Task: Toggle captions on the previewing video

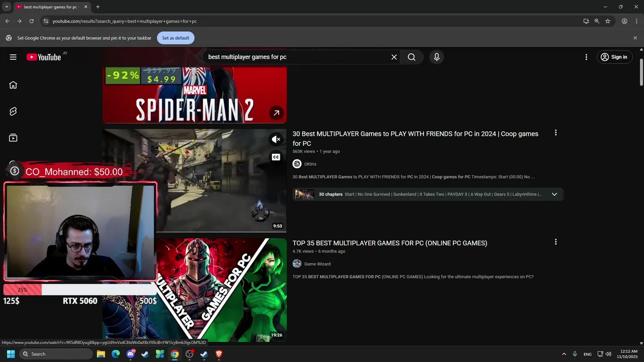Action: click(276, 157)
